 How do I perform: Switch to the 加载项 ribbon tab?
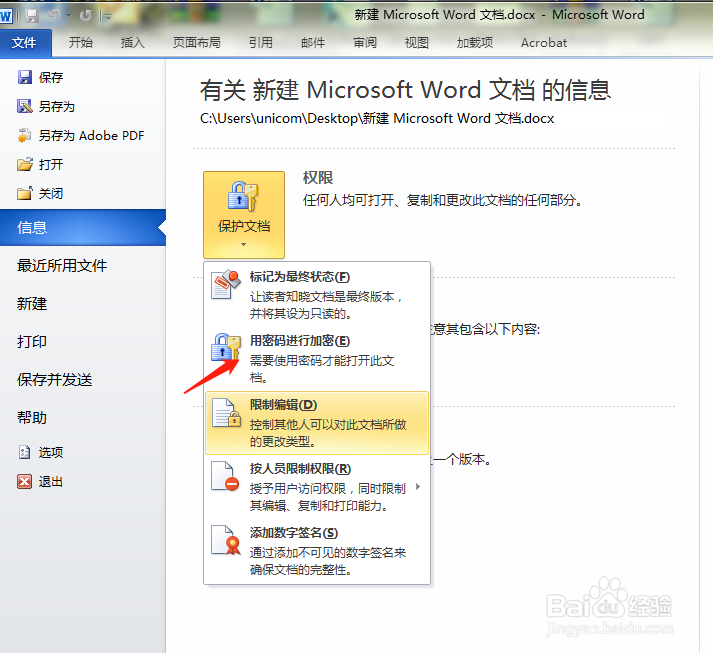point(475,43)
